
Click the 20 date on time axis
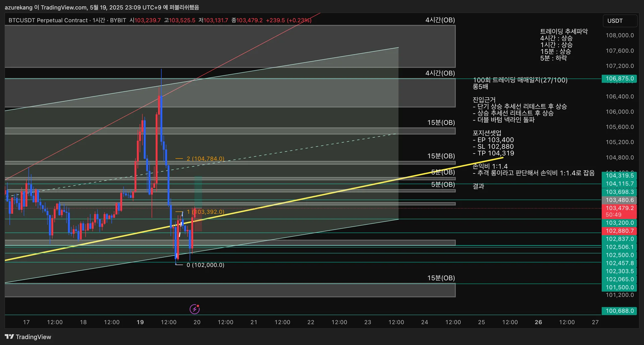coord(197,322)
